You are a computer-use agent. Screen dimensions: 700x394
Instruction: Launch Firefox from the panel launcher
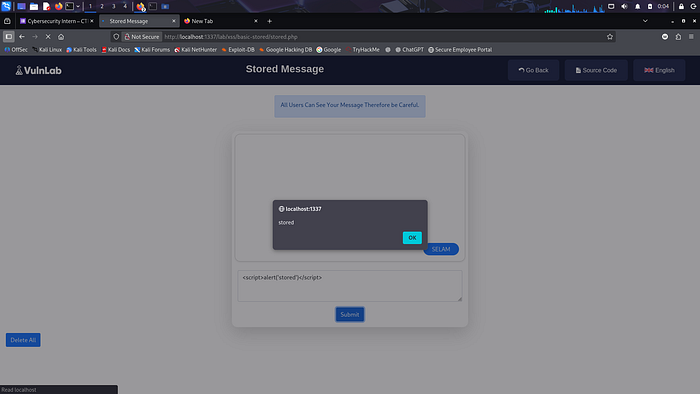click(x=58, y=6)
